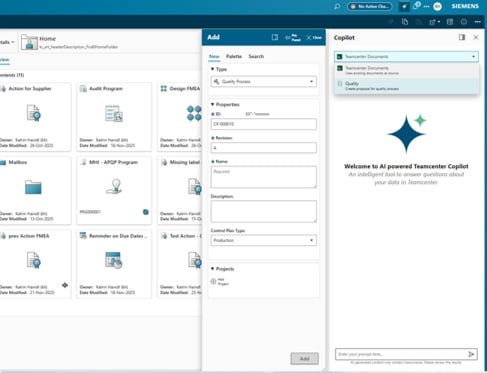
Task: Open the command bar overflow ellipsis
Action: coord(478,22)
